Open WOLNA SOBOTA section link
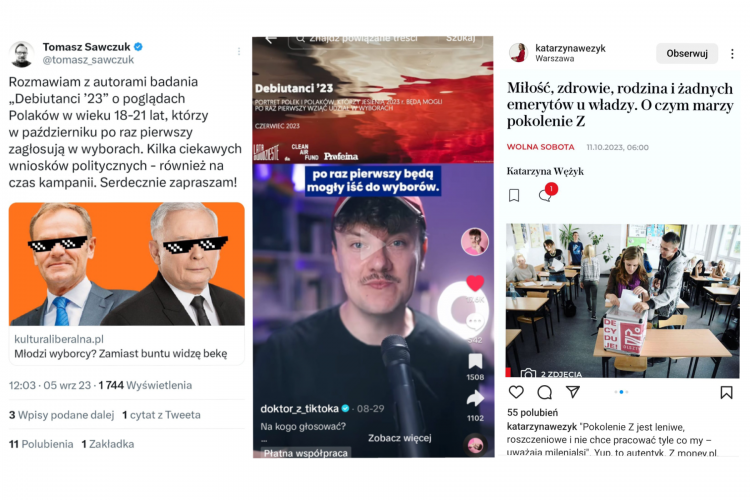This screenshot has height=500, width=750. click(540, 147)
